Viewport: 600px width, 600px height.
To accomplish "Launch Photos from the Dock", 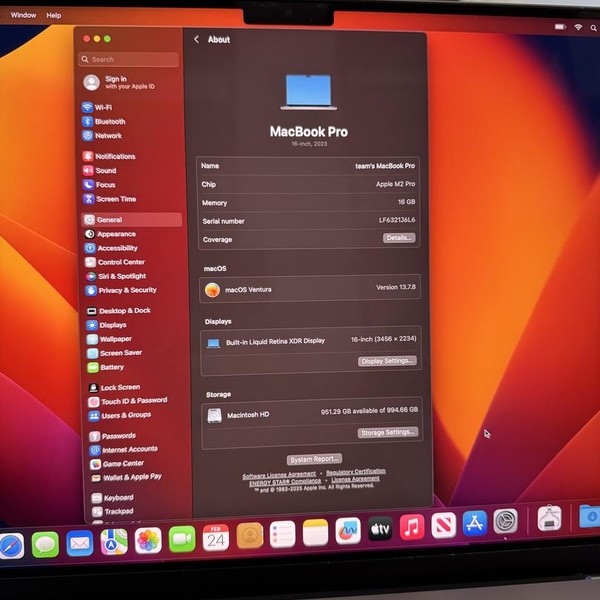I will tap(148, 540).
